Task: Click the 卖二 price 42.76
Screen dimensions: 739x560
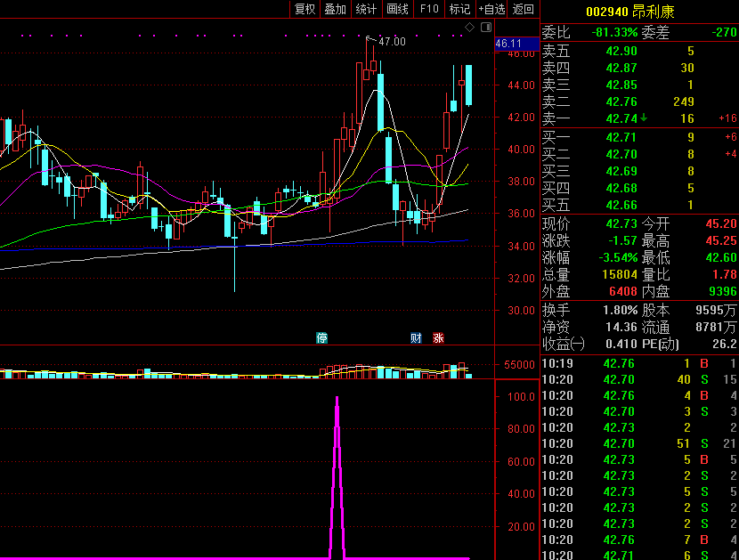Action: pyautogui.click(x=621, y=101)
